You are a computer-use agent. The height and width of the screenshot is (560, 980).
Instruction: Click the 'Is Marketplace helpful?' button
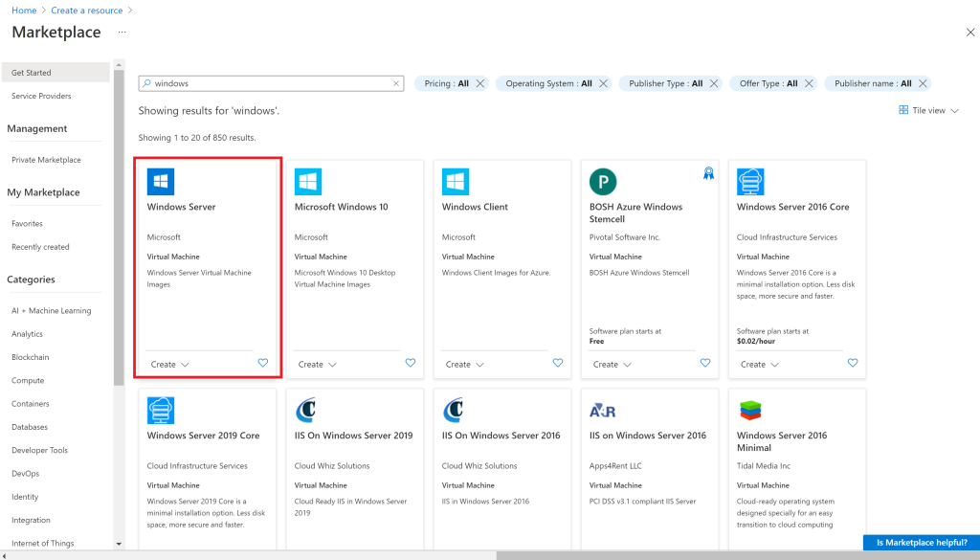click(x=922, y=543)
